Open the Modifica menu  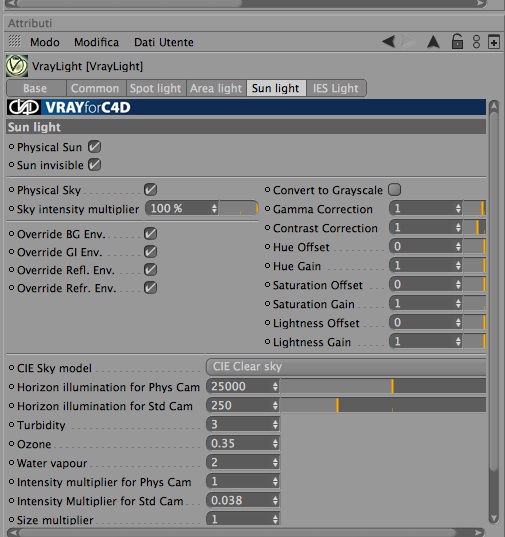click(97, 42)
